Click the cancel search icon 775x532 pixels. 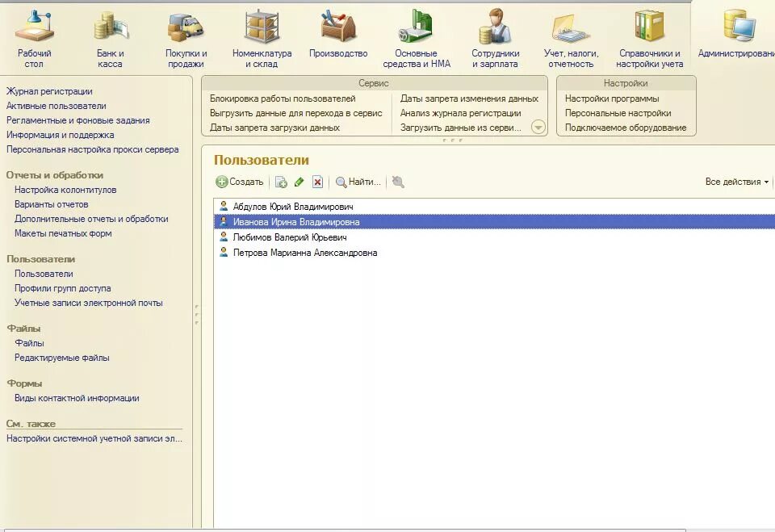point(398,182)
